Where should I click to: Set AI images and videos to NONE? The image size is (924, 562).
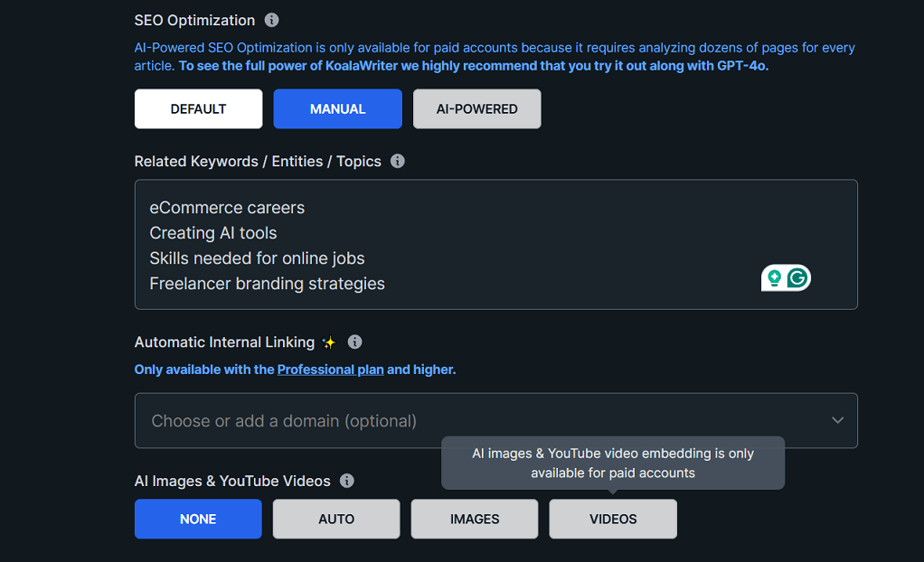[x=198, y=519]
